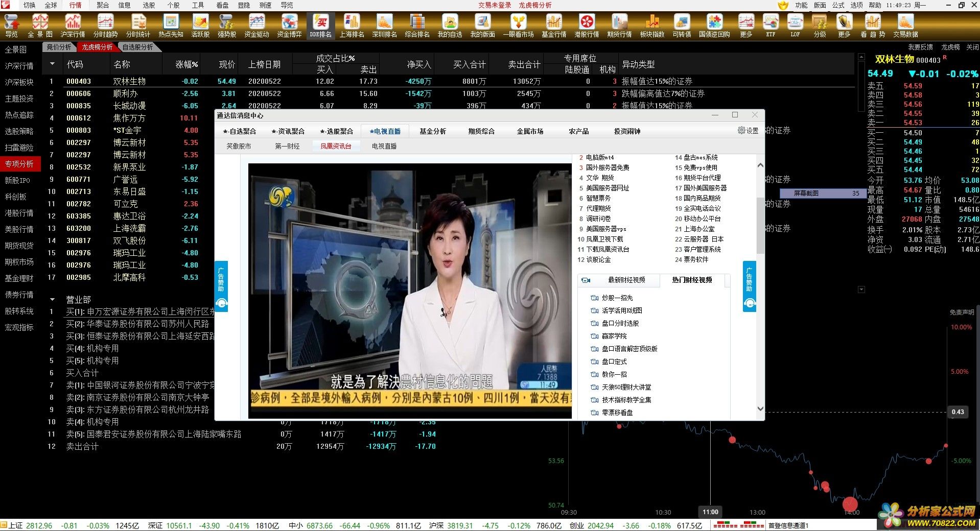Switch to 最新财经视频 tab
This screenshot has width=980, height=531.
(x=626, y=280)
